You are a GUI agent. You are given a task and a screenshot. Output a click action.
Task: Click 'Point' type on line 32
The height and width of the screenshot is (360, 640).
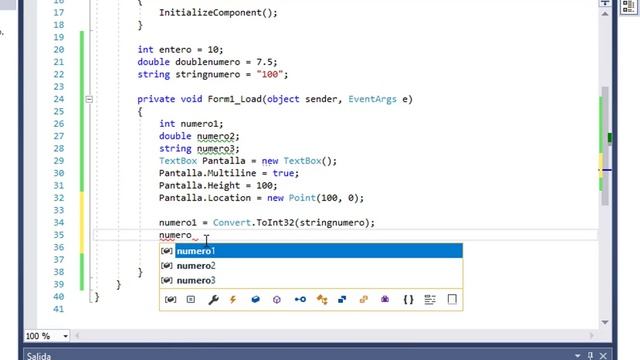pos(302,198)
